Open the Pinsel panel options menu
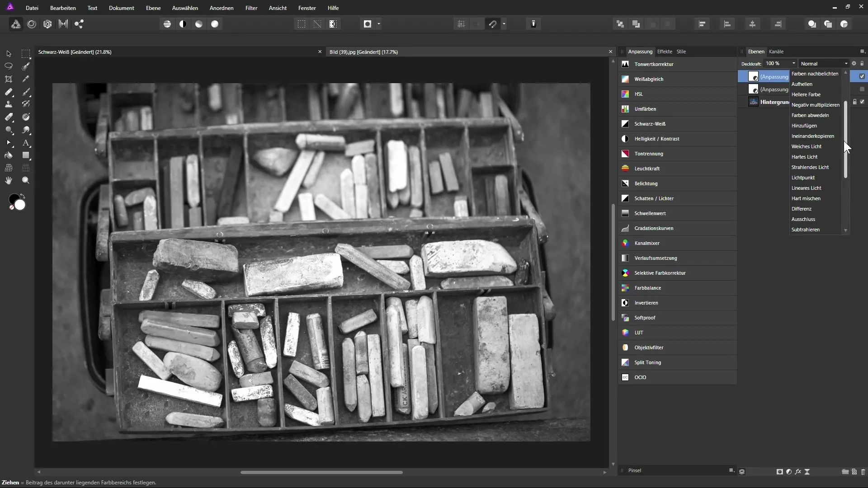The width and height of the screenshot is (868, 488). [x=731, y=470]
